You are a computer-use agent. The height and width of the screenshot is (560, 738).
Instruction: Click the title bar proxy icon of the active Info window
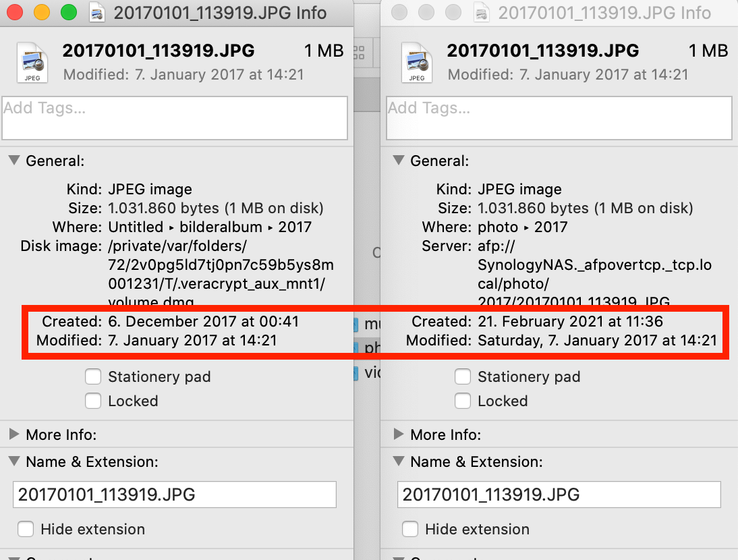[x=97, y=13]
